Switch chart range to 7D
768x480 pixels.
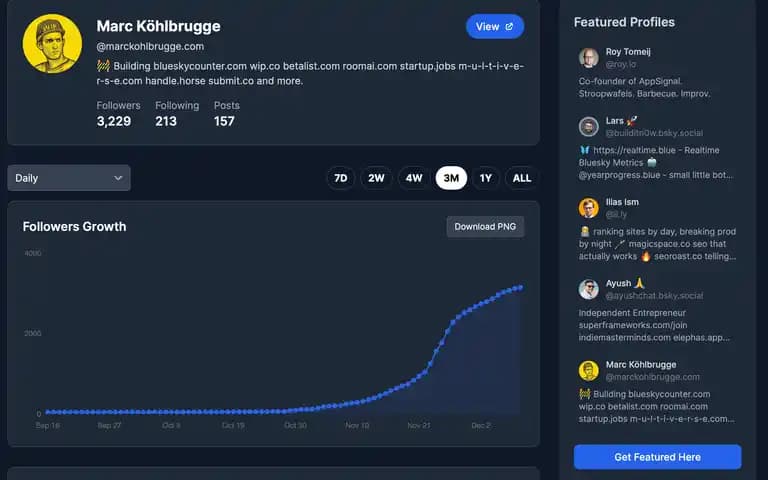coord(340,178)
